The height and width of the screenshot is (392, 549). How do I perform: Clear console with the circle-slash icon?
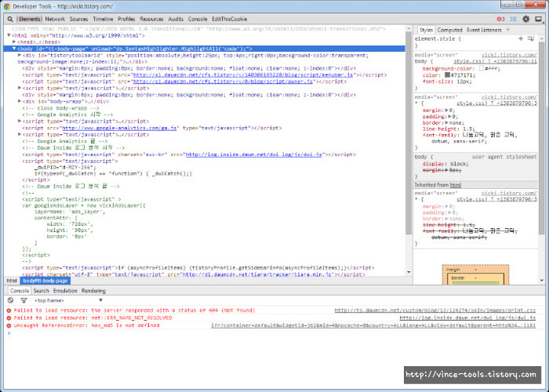click(x=10, y=300)
